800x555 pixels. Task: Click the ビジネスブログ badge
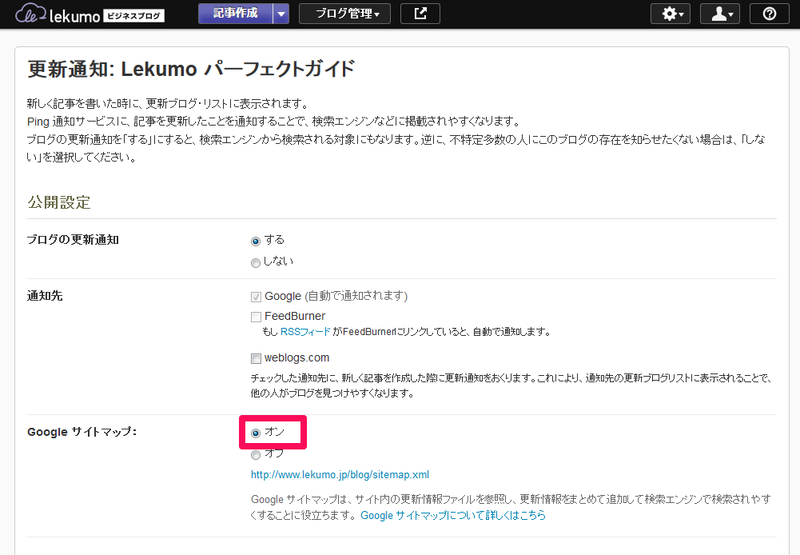coord(134,16)
